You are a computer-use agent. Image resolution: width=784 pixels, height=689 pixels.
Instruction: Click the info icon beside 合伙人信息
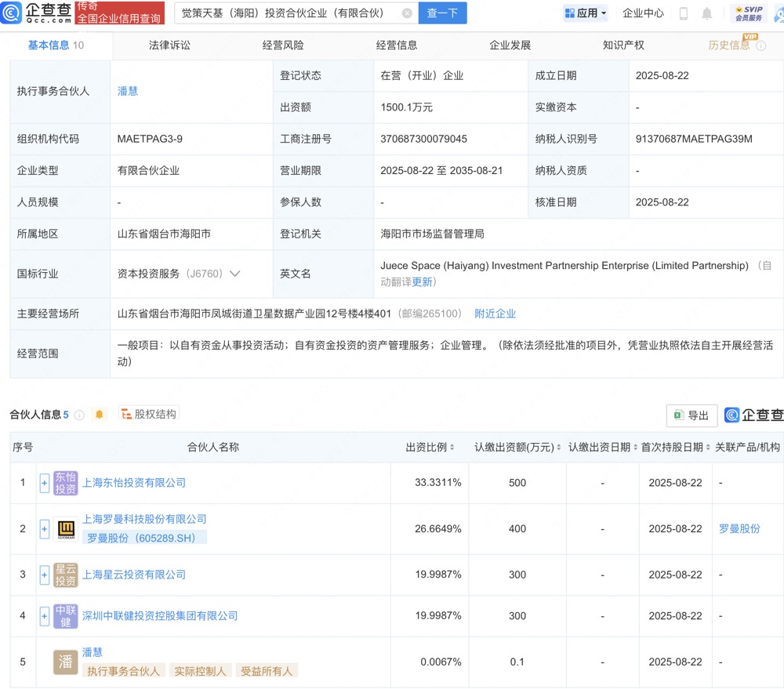tap(79, 415)
